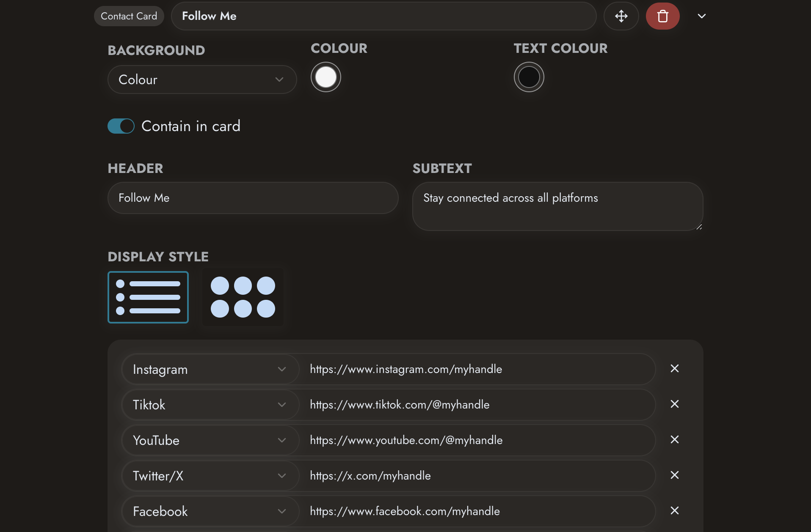This screenshot has width=811, height=532.
Task: Edit the YouTube URL field
Action: 477,440
